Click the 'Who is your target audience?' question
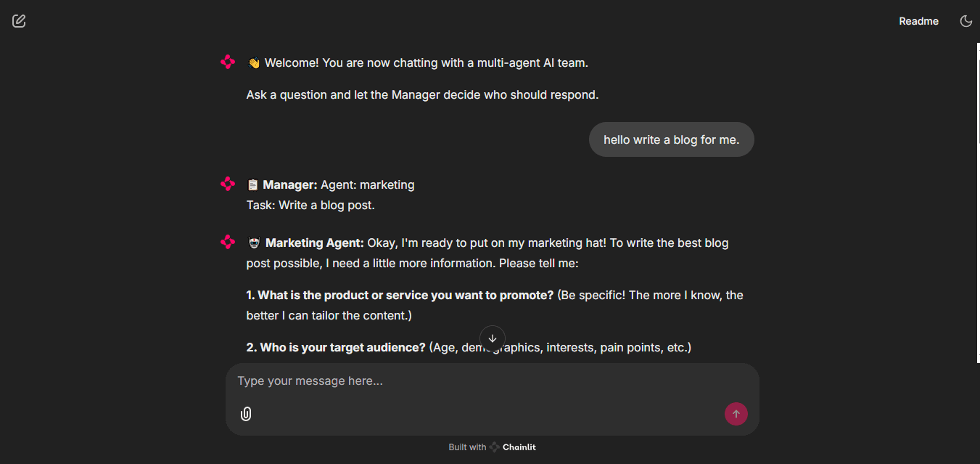The image size is (980, 464). click(336, 348)
